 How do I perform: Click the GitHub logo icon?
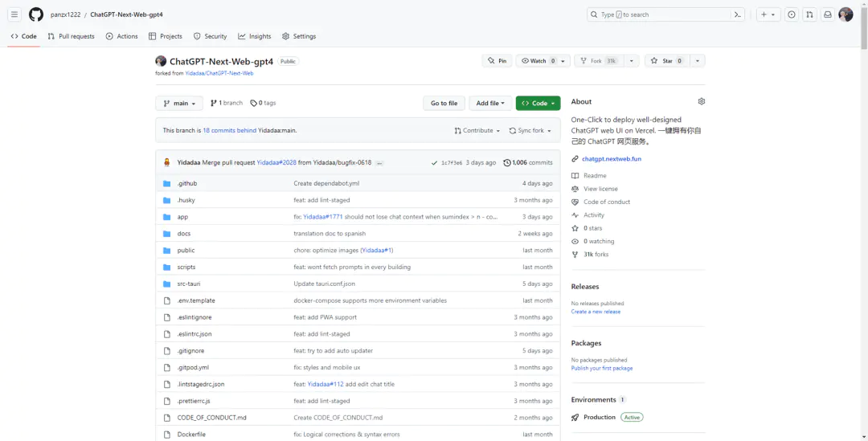pyautogui.click(x=35, y=14)
